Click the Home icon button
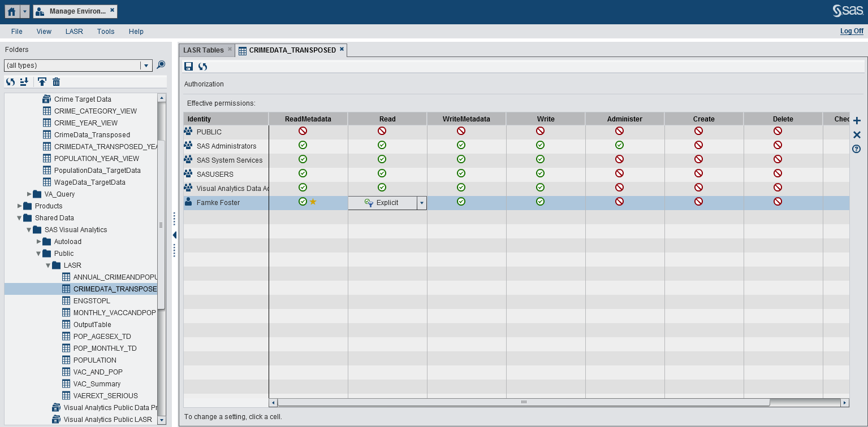The width and height of the screenshot is (868, 427). point(11,11)
